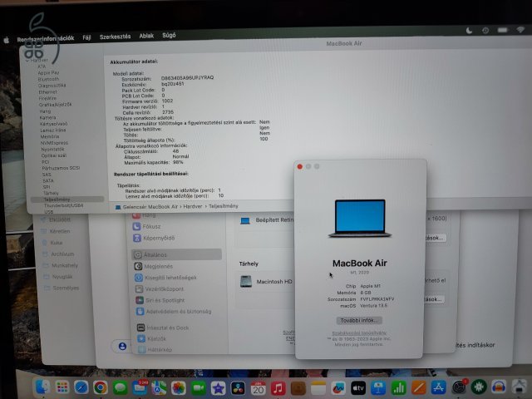Open the Súgó menu

coord(169,35)
